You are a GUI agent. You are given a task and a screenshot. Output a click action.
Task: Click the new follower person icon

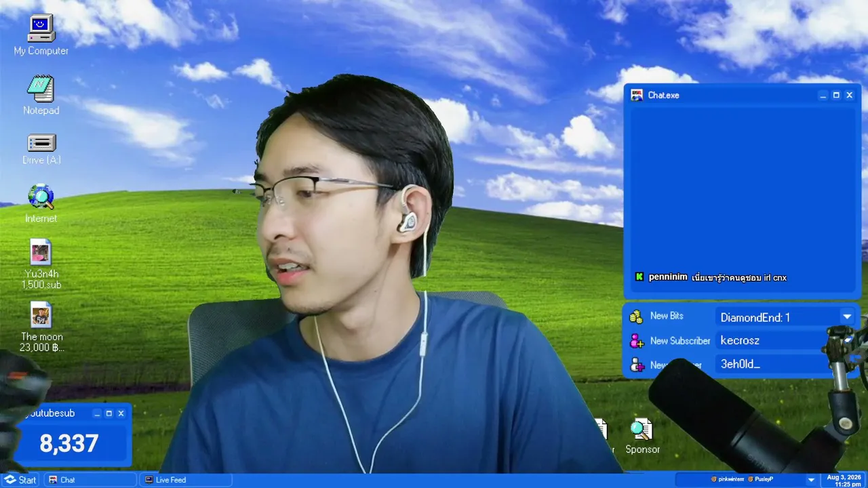click(x=637, y=365)
